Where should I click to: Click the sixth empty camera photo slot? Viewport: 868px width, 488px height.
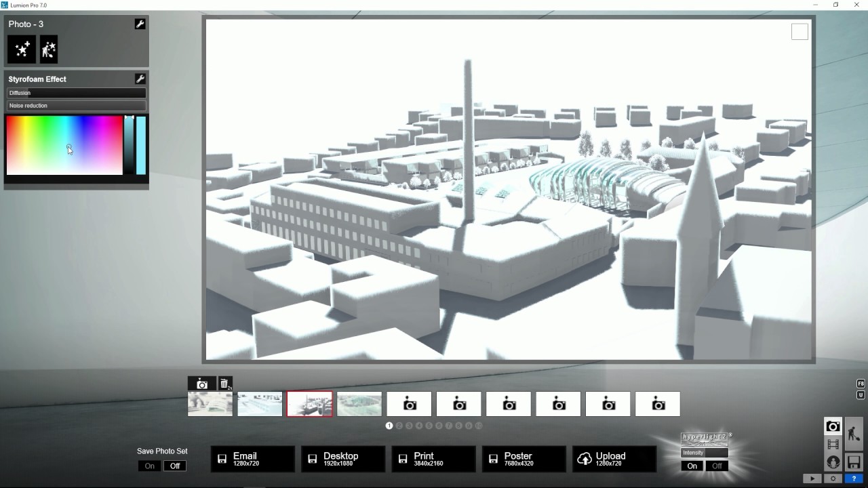coord(459,404)
